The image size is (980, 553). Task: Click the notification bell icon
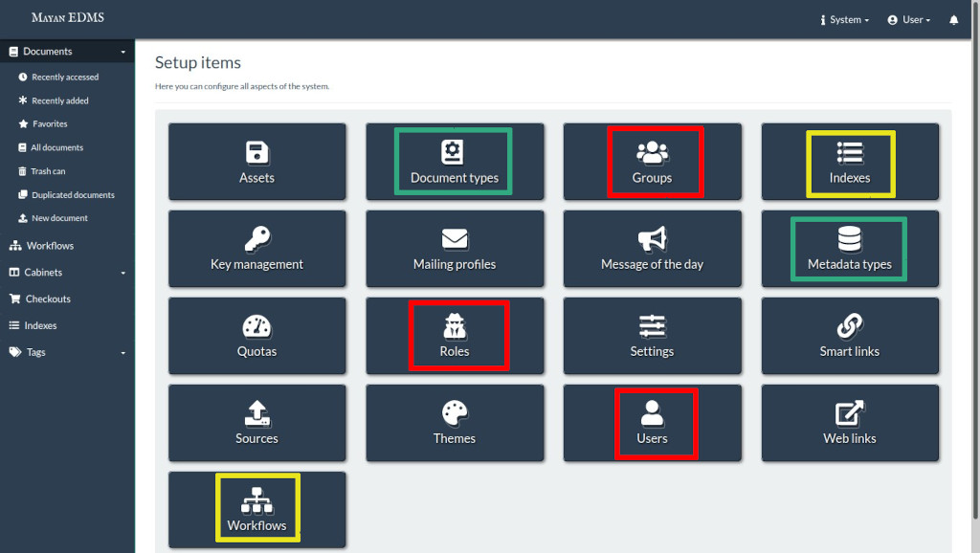pos(953,20)
